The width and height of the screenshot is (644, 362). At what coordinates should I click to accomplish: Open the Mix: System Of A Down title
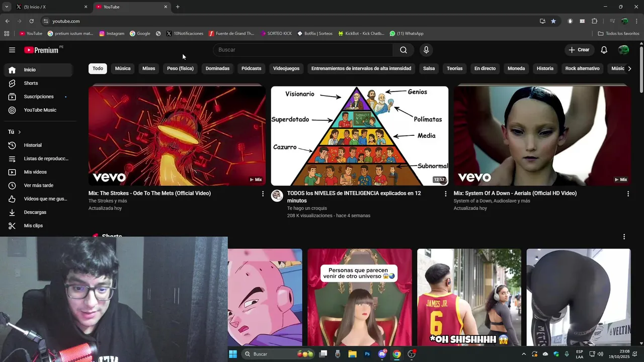click(x=515, y=193)
